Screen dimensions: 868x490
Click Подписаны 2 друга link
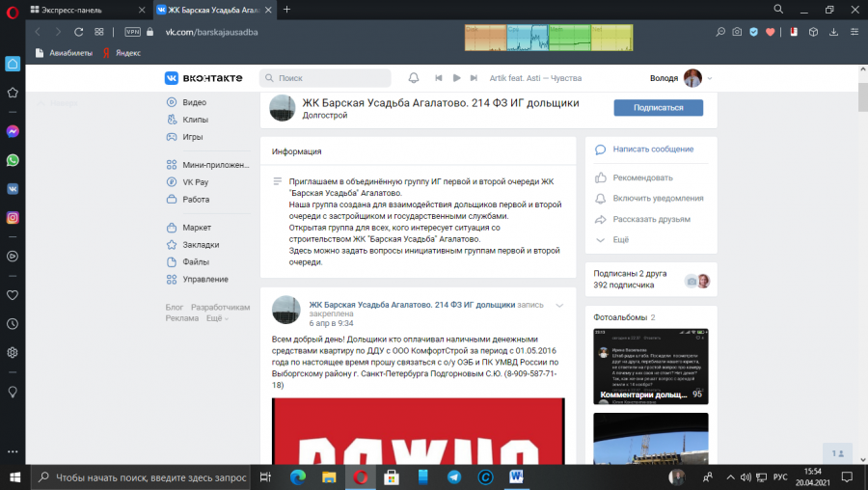coord(630,274)
